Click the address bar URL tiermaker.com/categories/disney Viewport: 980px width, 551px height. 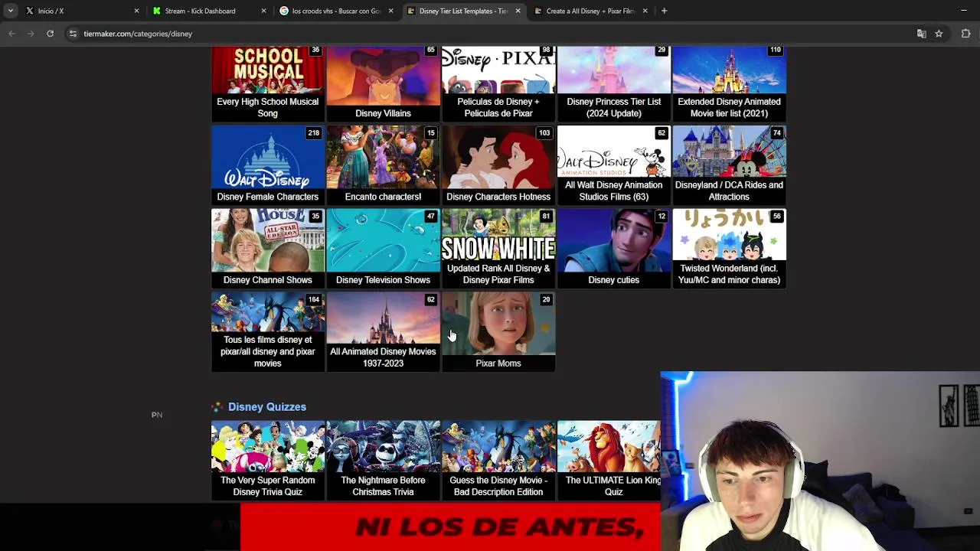point(138,34)
